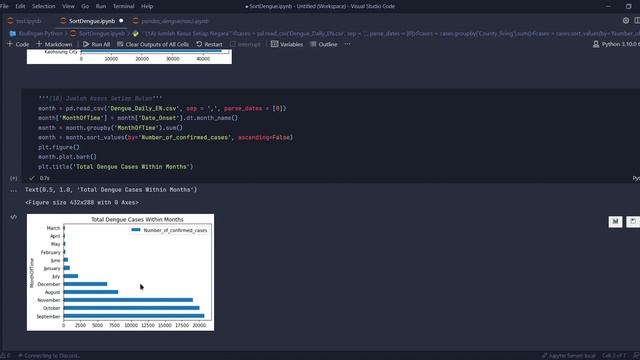Open the Help menu
The width and height of the screenshot is (640, 360).
click(x=147, y=6)
